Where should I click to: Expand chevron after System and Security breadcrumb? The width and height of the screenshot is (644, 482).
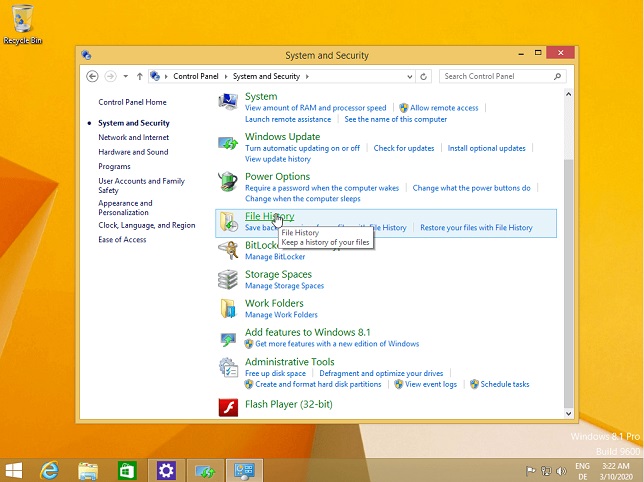(x=307, y=76)
